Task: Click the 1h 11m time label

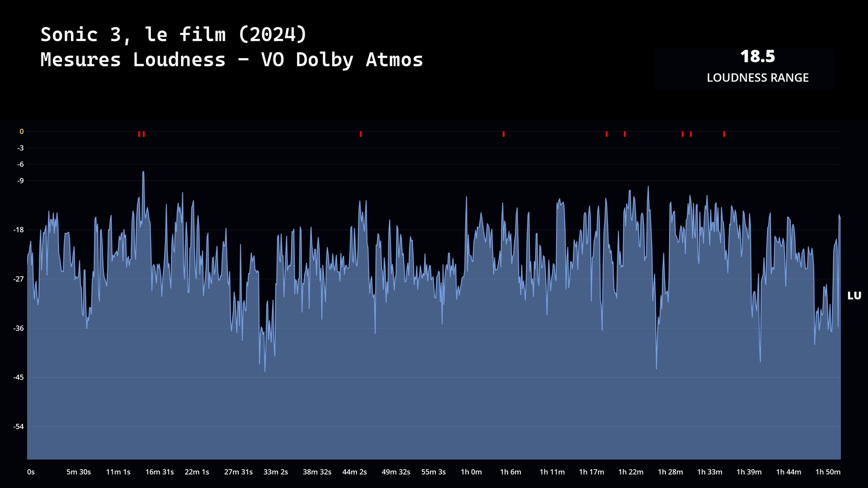Action: pyautogui.click(x=552, y=472)
